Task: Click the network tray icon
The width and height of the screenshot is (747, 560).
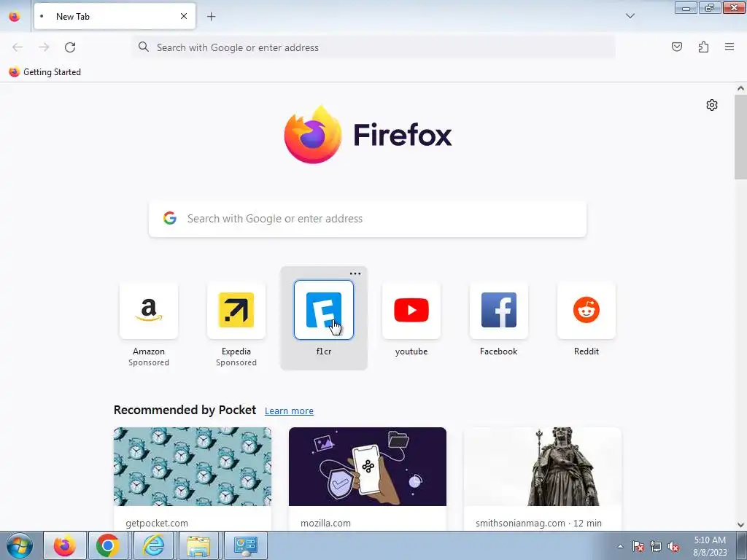Action: (x=656, y=546)
